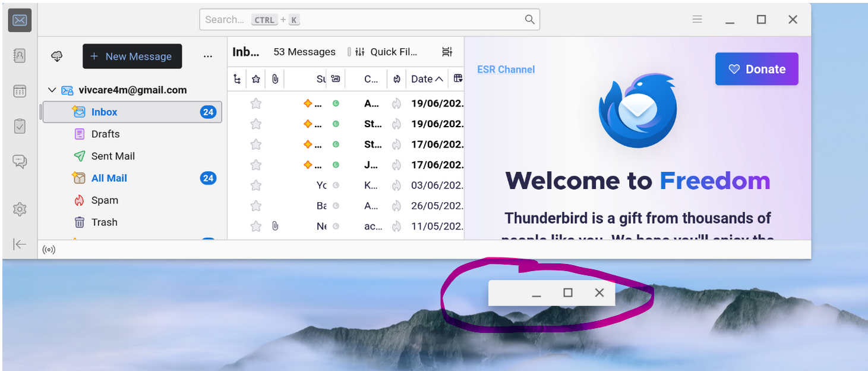This screenshot has height=371, width=868.
Task: Open the column picker dropdown
Action: point(457,78)
